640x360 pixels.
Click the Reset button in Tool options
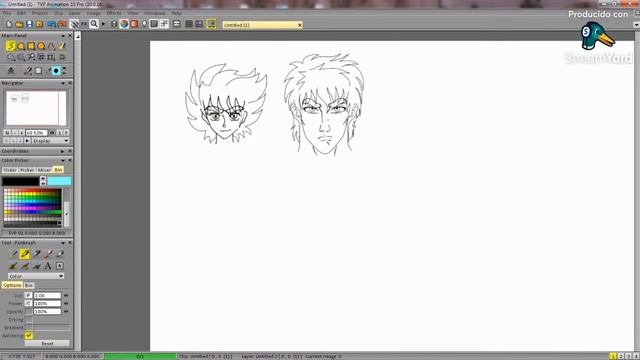click(47, 344)
